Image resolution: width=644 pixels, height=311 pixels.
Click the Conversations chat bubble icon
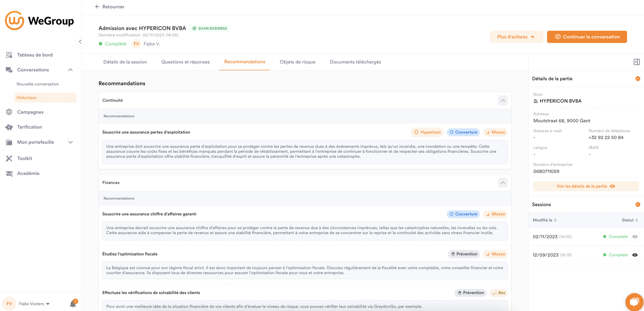coord(9,70)
